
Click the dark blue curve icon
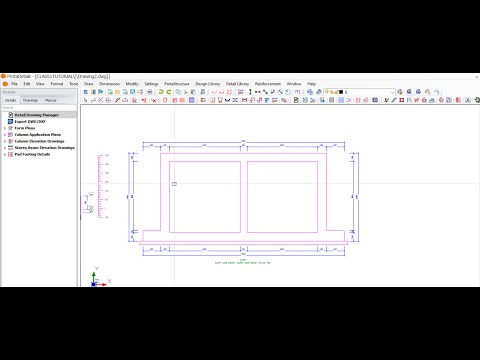click(227, 100)
